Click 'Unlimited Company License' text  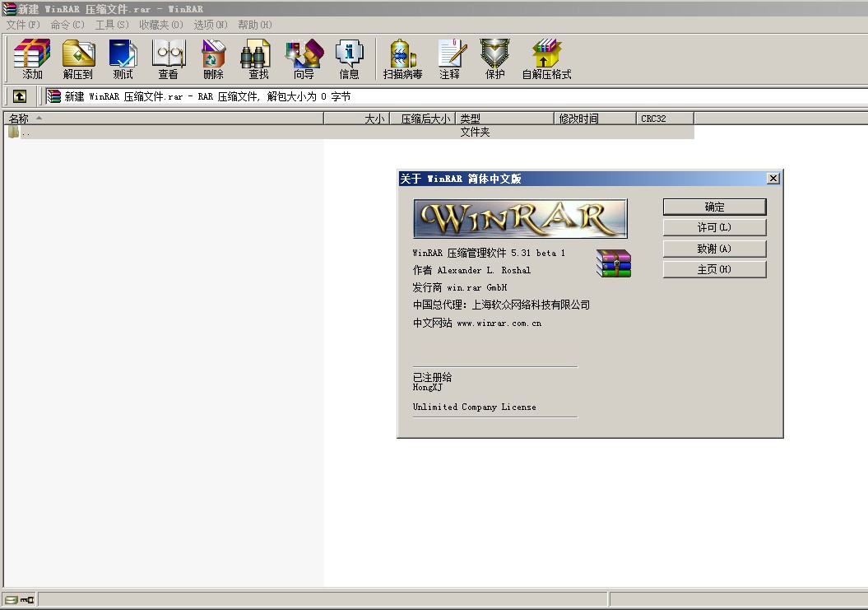(475, 407)
